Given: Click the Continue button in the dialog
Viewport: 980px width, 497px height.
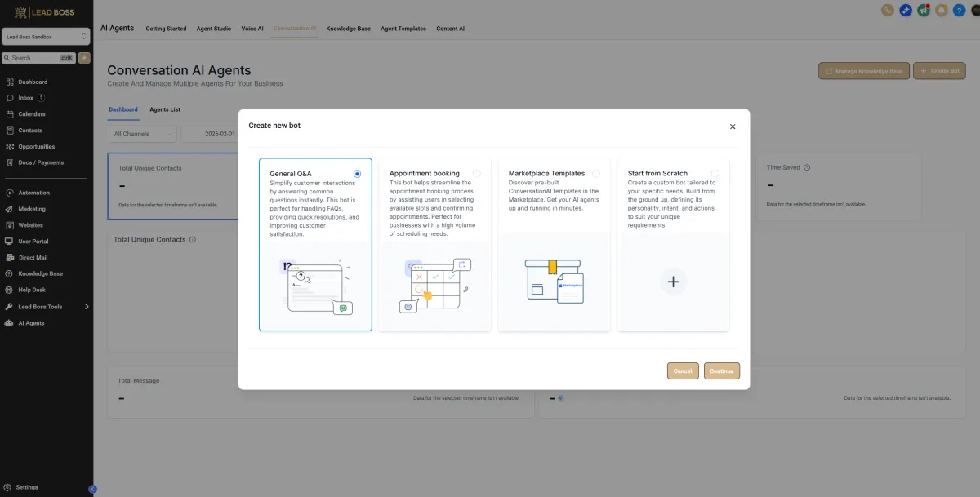Looking at the screenshot, I should point(722,371).
